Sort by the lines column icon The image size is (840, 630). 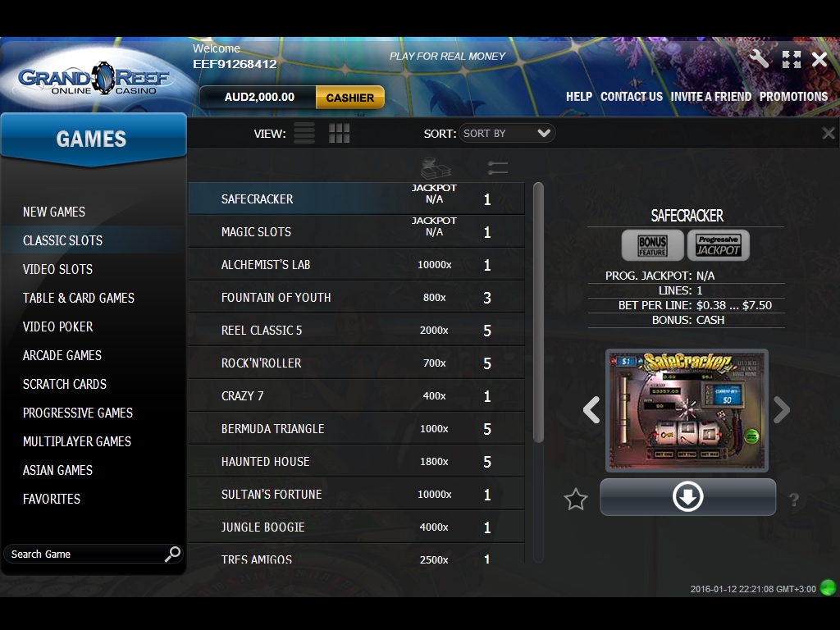pos(497,167)
